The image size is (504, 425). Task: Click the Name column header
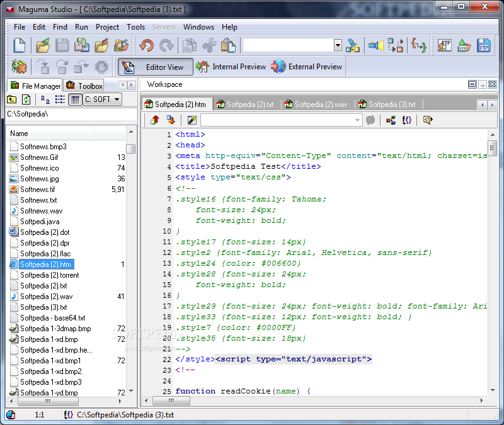(50, 133)
